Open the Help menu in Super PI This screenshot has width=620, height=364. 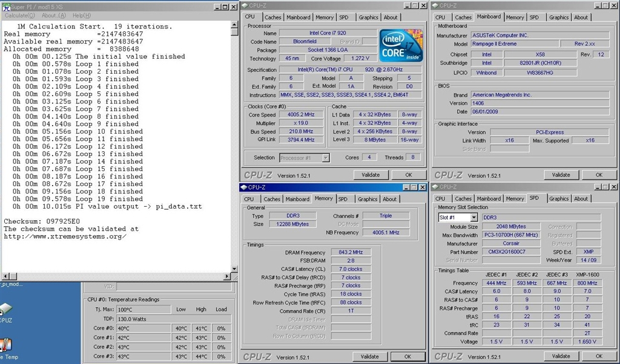click(x=81, y=16)
